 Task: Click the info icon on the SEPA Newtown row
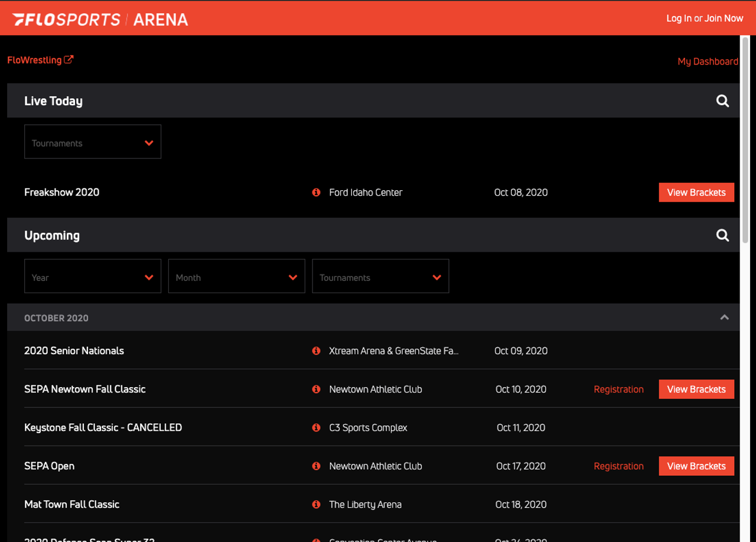pos(316,389)
